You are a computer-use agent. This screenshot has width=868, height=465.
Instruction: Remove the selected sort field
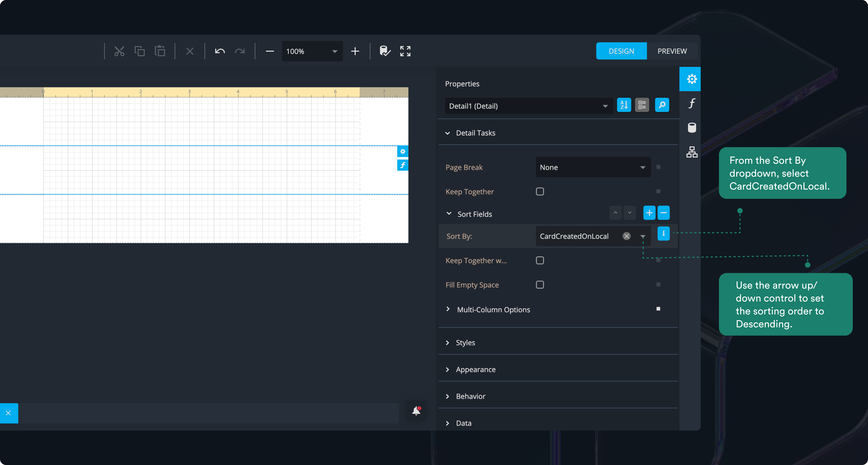click(663, 213)
